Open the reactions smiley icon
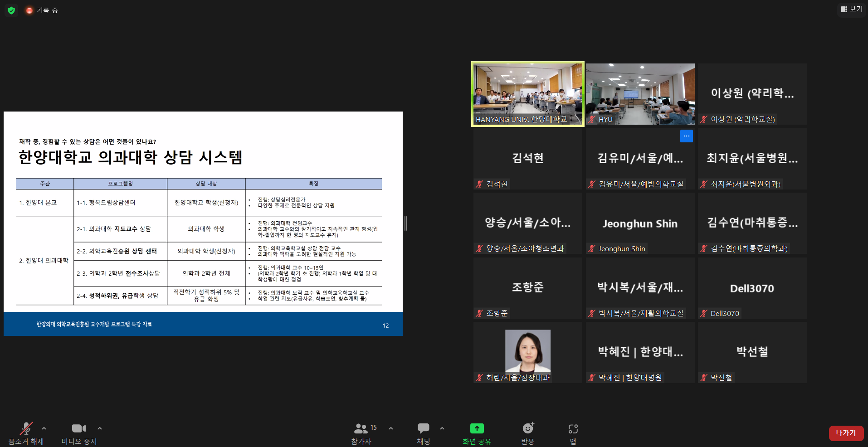The width and height of the screenshot is (868, 447). click(528, 428)
